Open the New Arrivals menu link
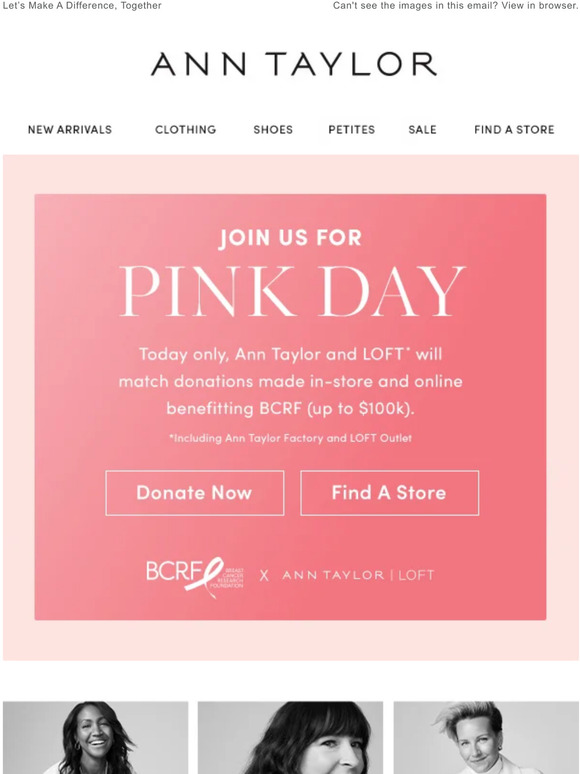580x774 pixels. pos(70,129)
